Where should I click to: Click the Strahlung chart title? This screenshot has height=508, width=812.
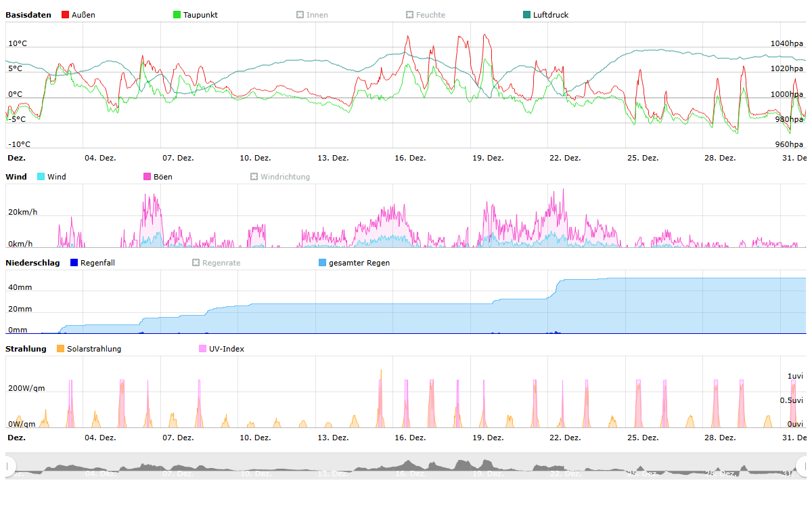coord(26,349)
